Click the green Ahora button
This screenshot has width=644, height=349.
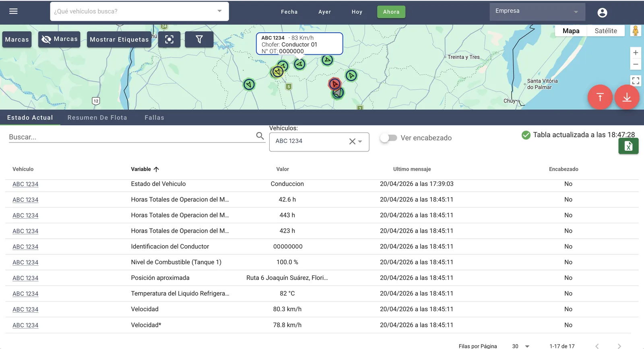tap(391, 12)
